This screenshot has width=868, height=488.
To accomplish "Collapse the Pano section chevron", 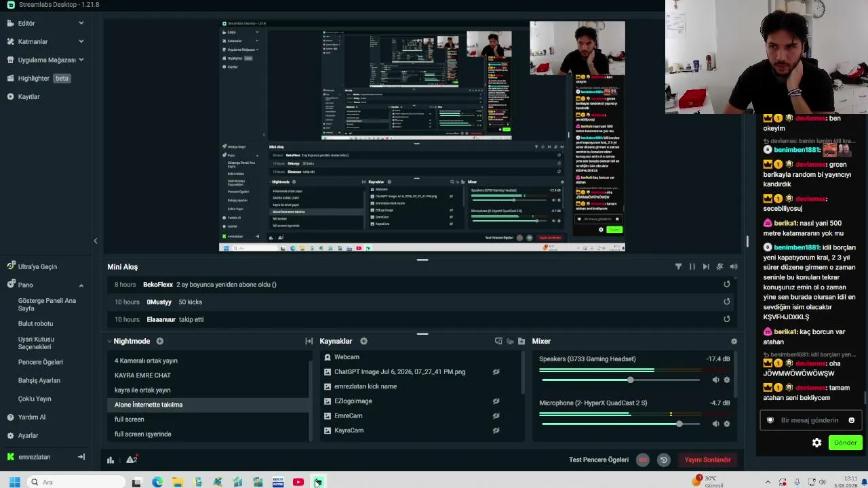I will [x=81, y=285].
